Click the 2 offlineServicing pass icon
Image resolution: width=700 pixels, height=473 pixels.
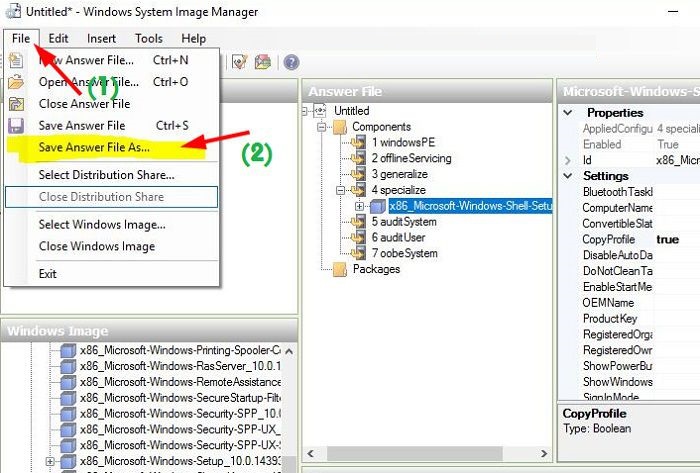pyautogui.click(x=358, y=158)
